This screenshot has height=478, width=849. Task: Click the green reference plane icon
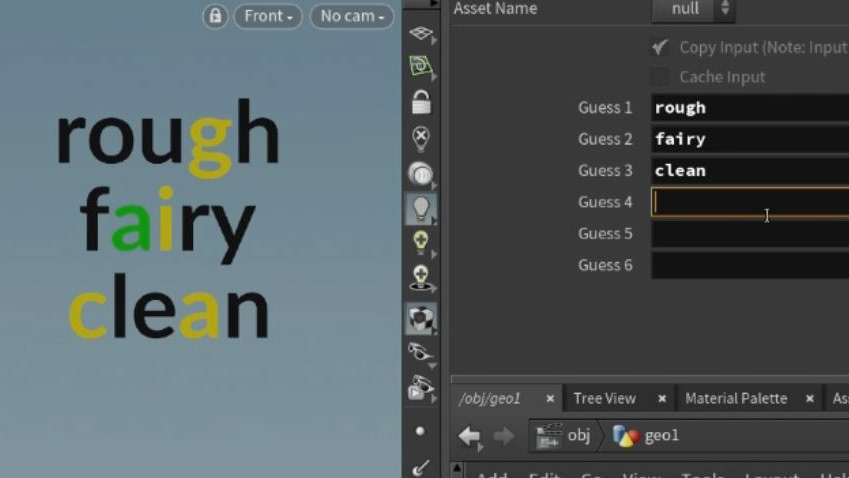[421, 67]
